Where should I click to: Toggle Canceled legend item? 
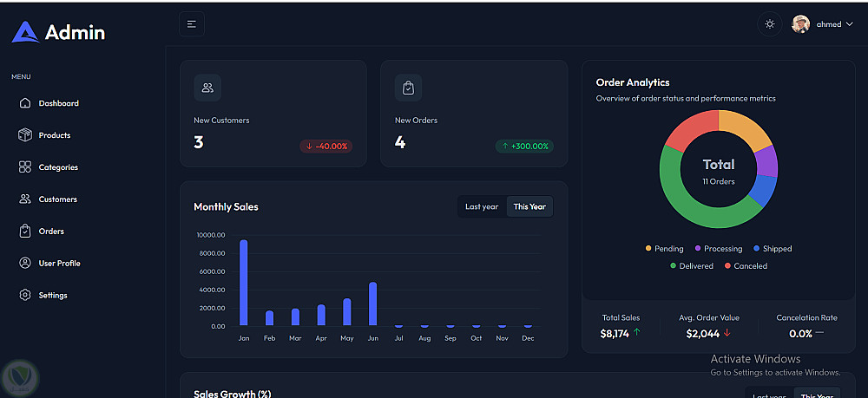[x=746, y=266]
